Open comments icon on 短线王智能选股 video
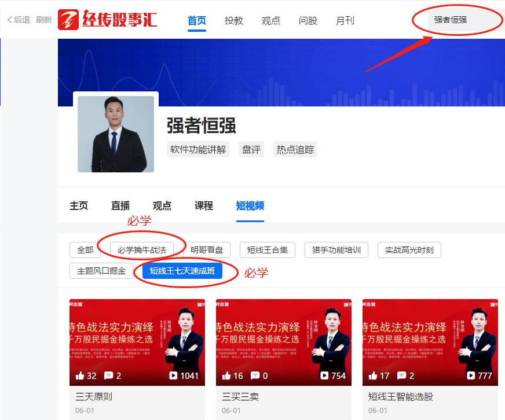505x420 pixels. (x=401, y=375)
